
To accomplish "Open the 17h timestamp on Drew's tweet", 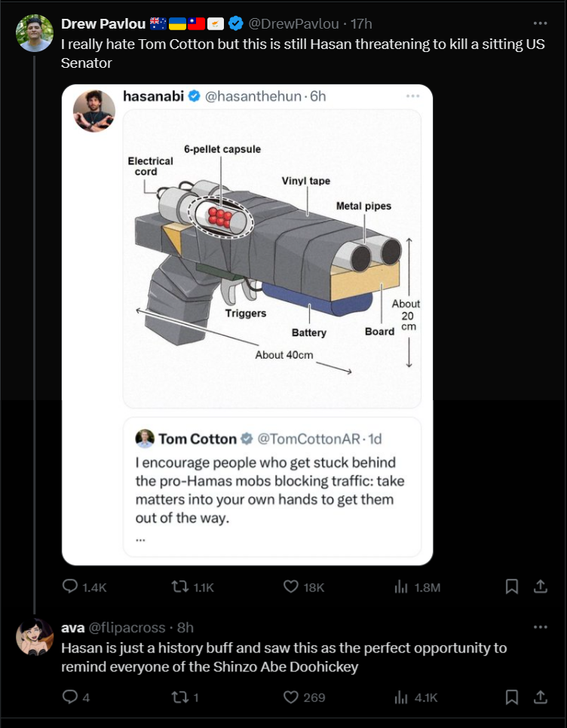I will pyautogui.click(x=361, y=23).
